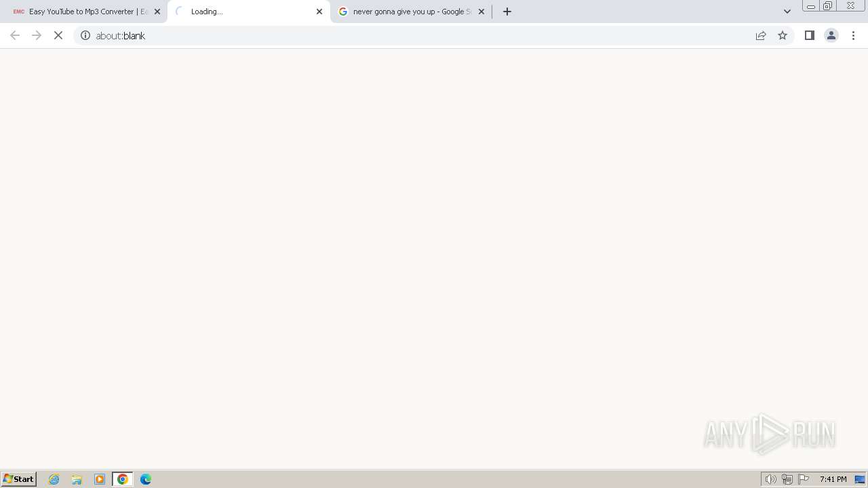Go forward to the next page
This screenshot has width=868, height=488.
(37, 35)
